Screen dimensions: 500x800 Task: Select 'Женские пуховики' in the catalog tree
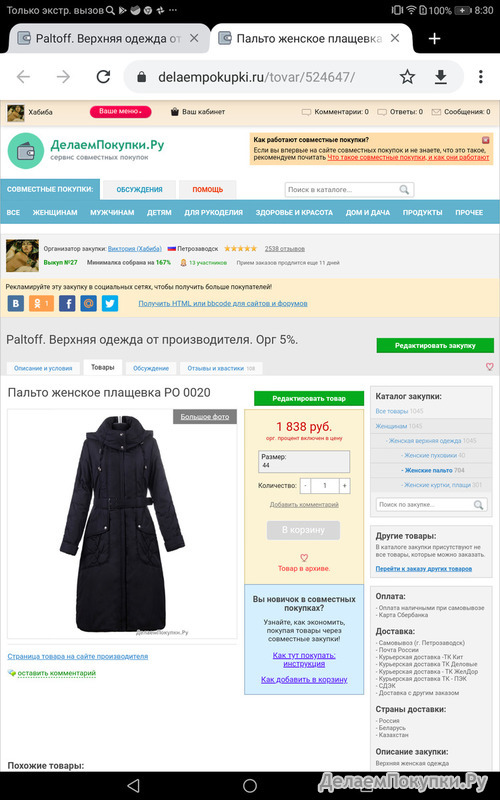[430, 455]
